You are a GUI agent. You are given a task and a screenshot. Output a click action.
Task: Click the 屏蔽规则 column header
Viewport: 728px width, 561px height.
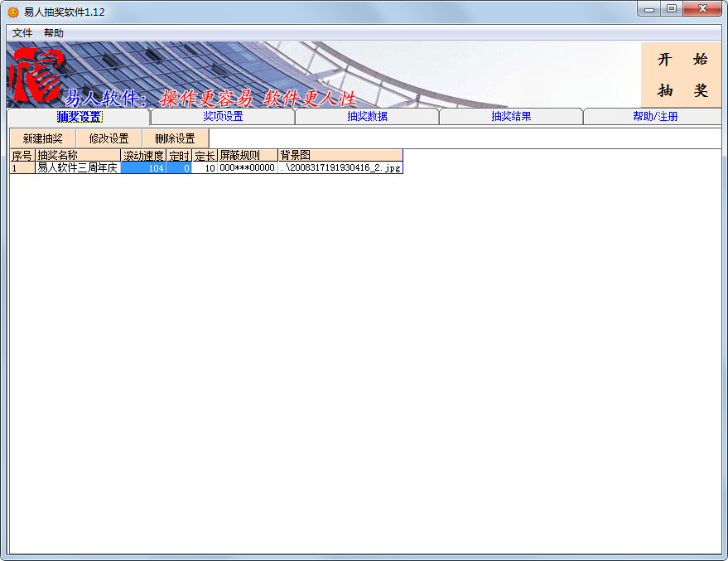tap(248, 155)
